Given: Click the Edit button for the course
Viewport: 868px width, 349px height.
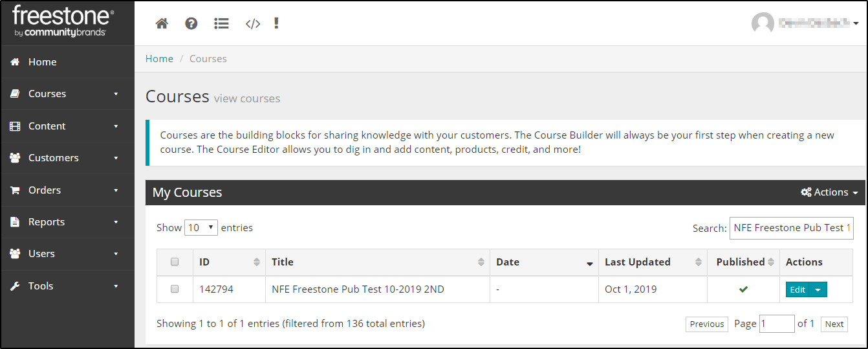Looking at the screenshot, I should click(x=797, y=289).
